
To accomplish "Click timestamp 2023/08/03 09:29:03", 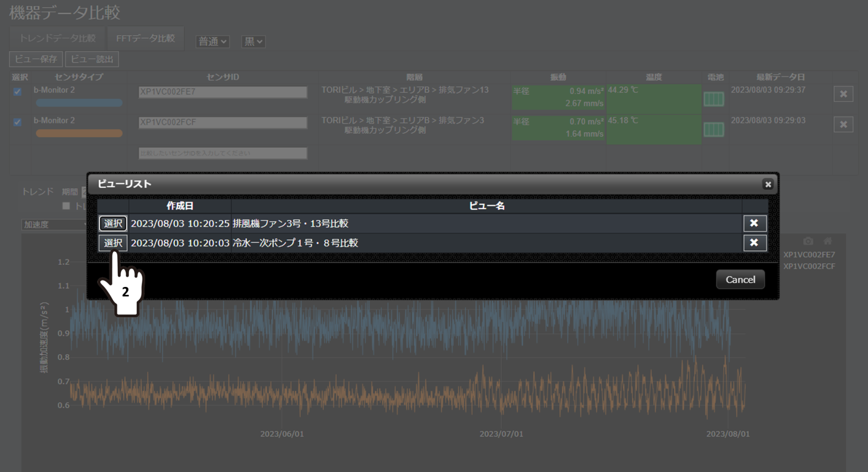I will coord(768,120).
